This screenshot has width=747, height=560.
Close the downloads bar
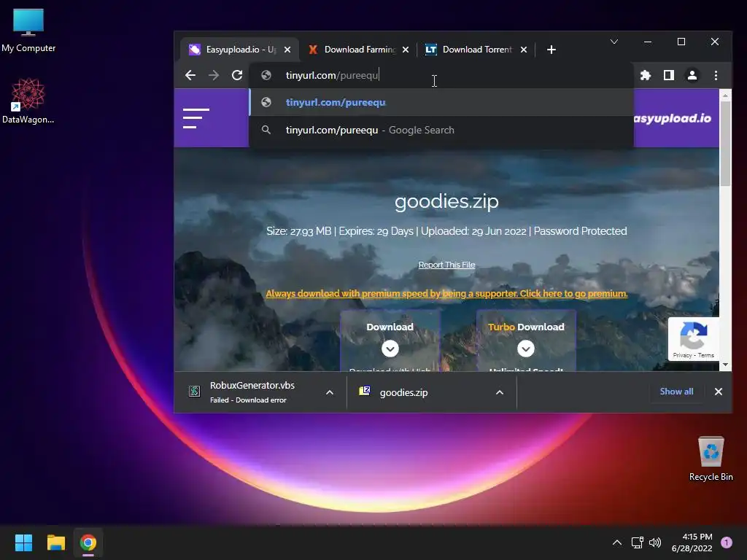pos(719,392)
